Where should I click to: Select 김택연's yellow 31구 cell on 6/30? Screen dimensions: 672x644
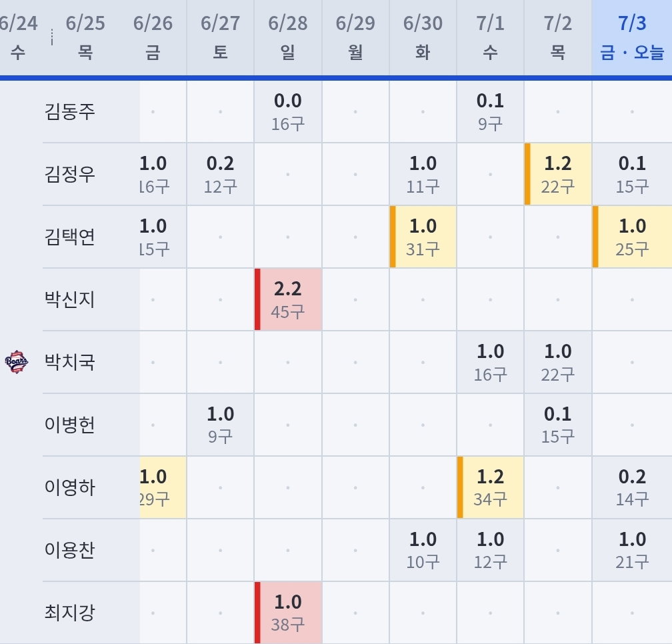(423, 237)
